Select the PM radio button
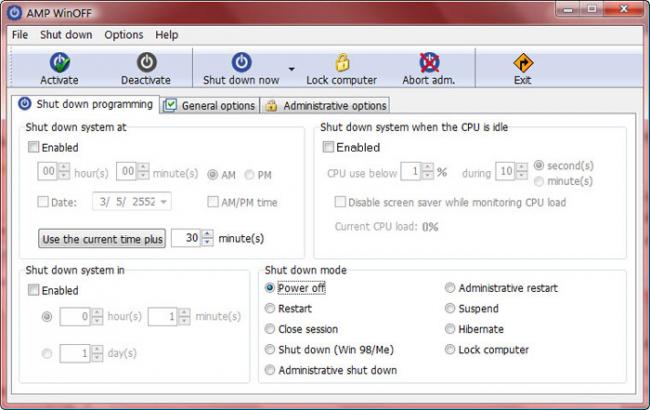The image size is (650, 410). click(250, 175)
